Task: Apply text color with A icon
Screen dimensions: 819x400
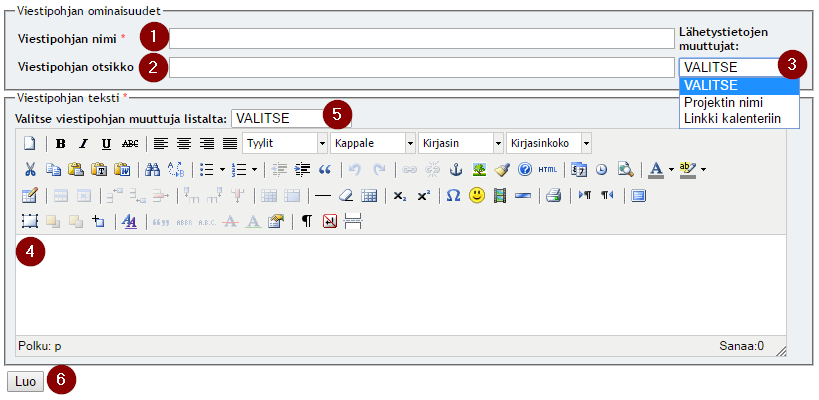Action: click(656, 169)
